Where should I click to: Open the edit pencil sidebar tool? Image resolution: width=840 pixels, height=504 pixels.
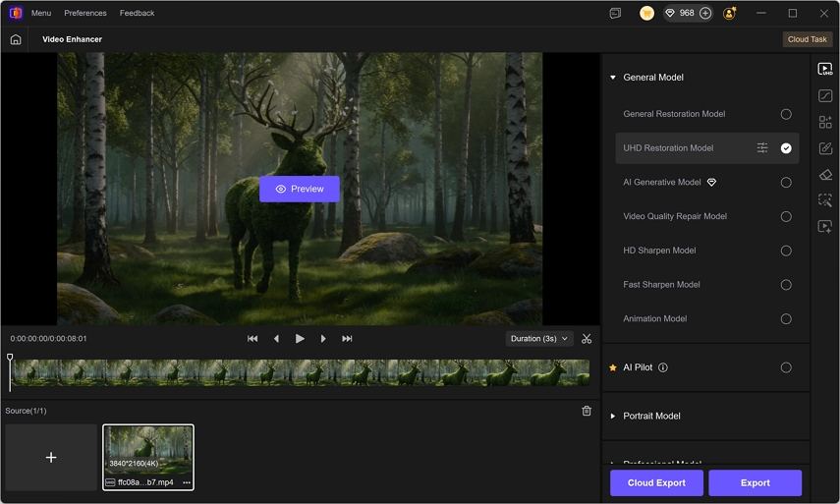(825, 148)
